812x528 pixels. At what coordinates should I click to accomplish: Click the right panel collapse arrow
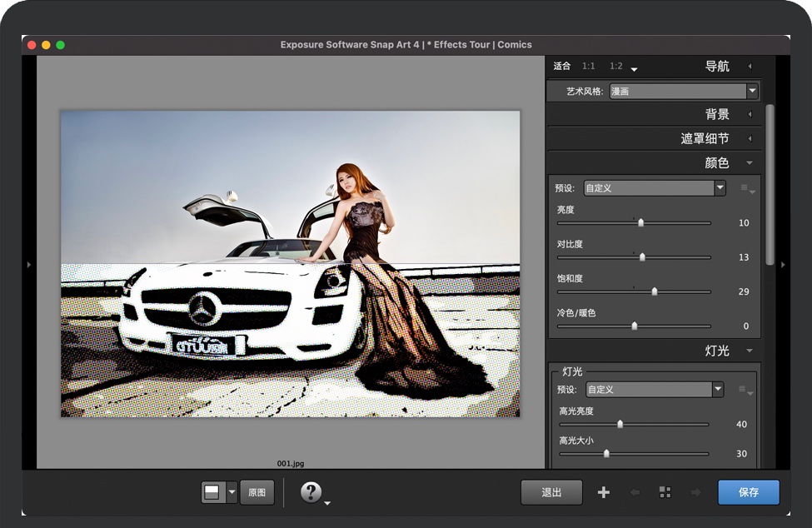(783, 265)
